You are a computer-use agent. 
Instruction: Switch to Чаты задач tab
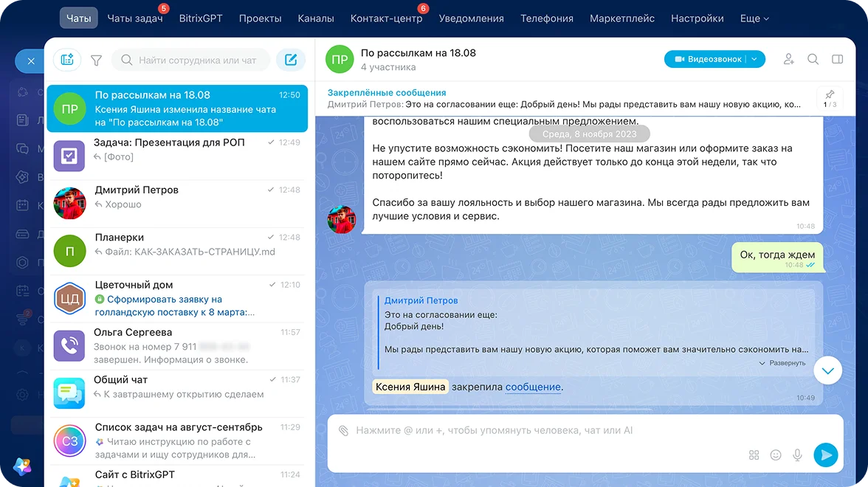(x=135, y=18)
